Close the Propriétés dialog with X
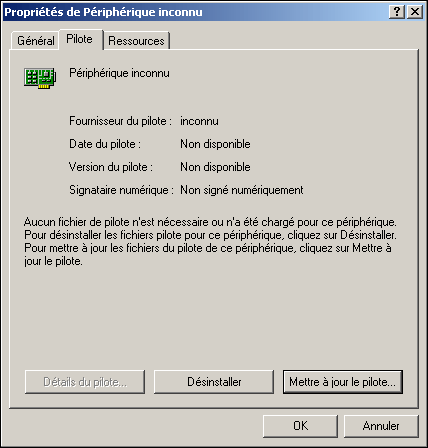 [415, 12]
